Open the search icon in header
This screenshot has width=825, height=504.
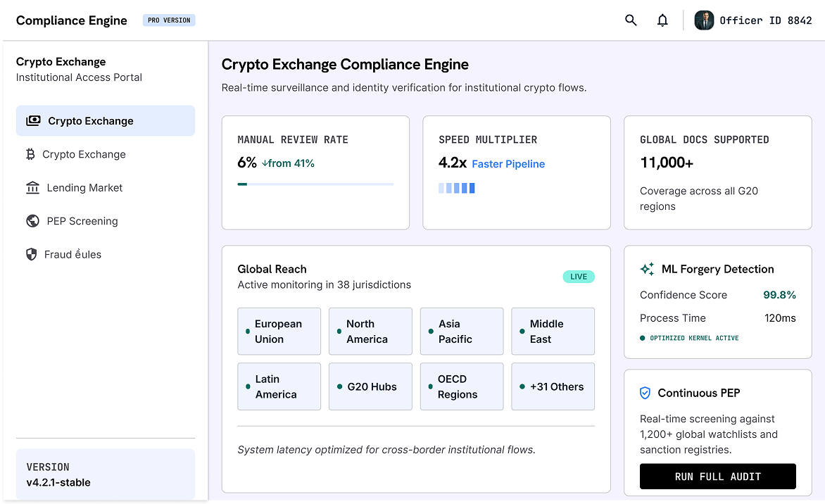pyautogui.click(x=630, y=20)
